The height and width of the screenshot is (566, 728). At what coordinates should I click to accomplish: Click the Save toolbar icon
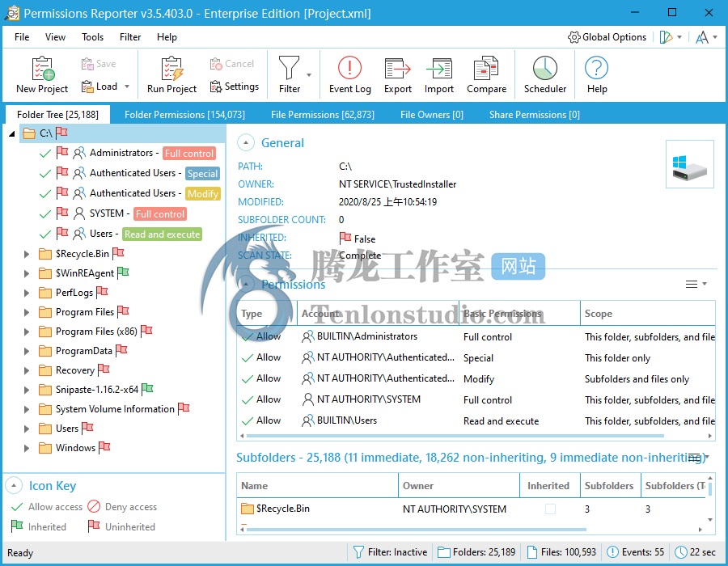[87, 64]
